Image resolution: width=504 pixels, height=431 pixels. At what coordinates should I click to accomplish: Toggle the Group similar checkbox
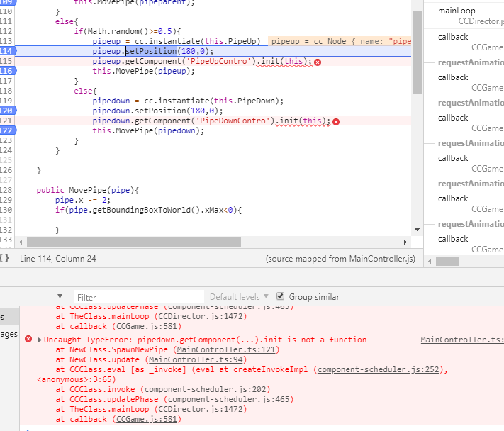pos(280,296)
